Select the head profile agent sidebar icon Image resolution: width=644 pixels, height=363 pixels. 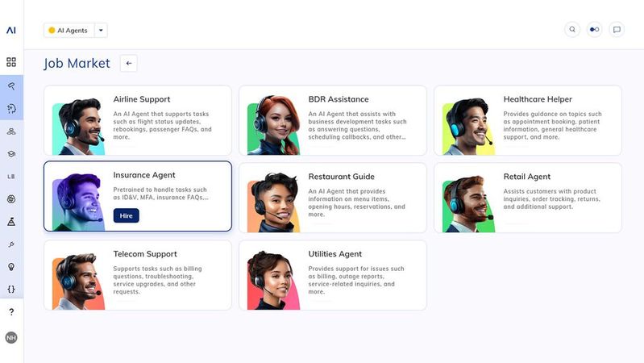click(11, 109)
